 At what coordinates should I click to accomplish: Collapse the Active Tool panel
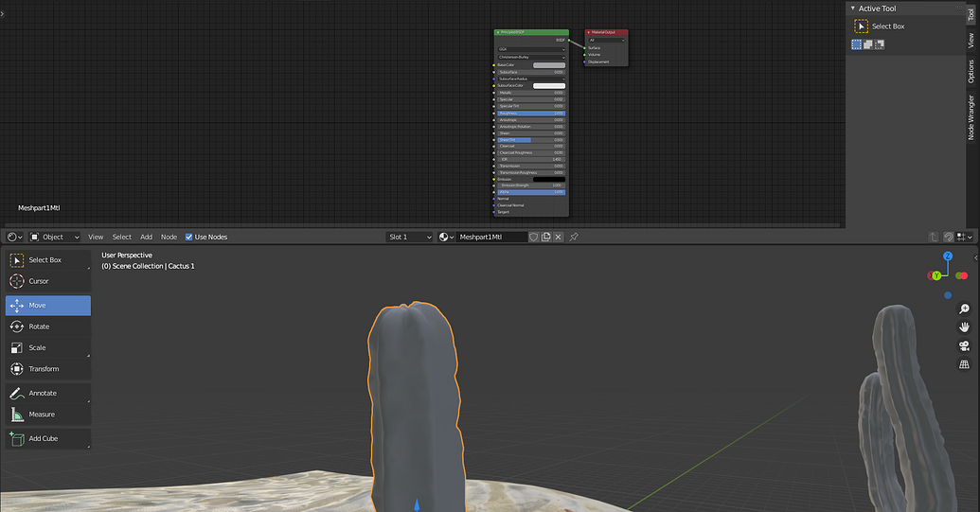853,9
